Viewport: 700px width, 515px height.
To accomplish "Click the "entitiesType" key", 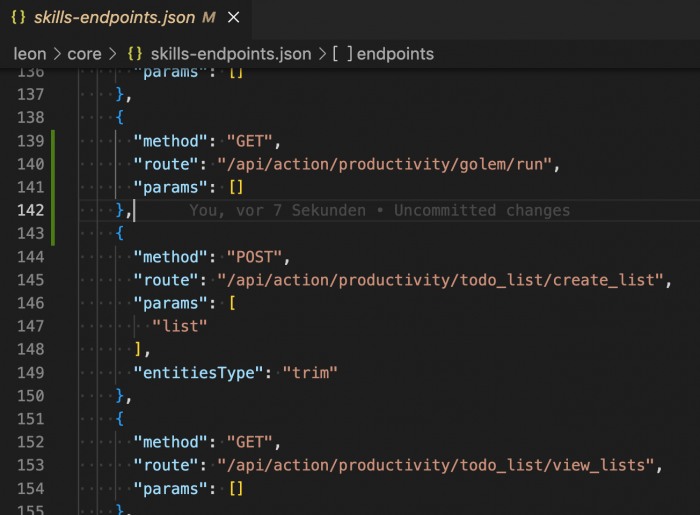I will (198, 373).
